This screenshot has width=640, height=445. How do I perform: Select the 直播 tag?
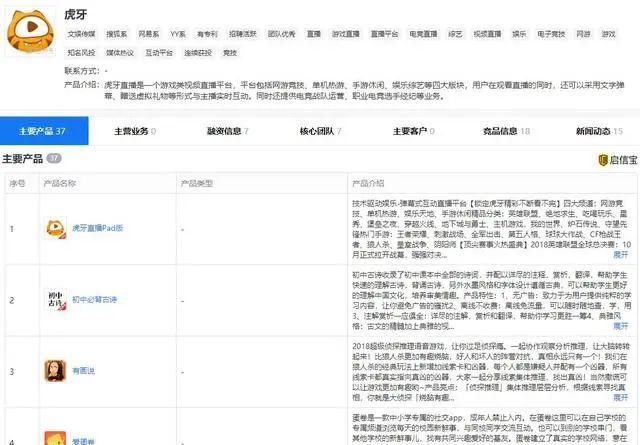pos(313,34)
